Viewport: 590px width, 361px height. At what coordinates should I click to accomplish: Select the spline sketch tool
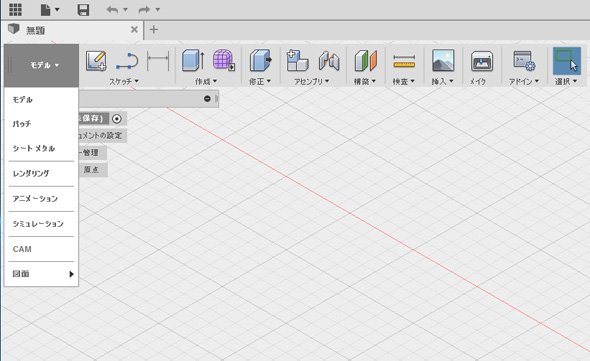pyautogui.click(x=127, y=61)
